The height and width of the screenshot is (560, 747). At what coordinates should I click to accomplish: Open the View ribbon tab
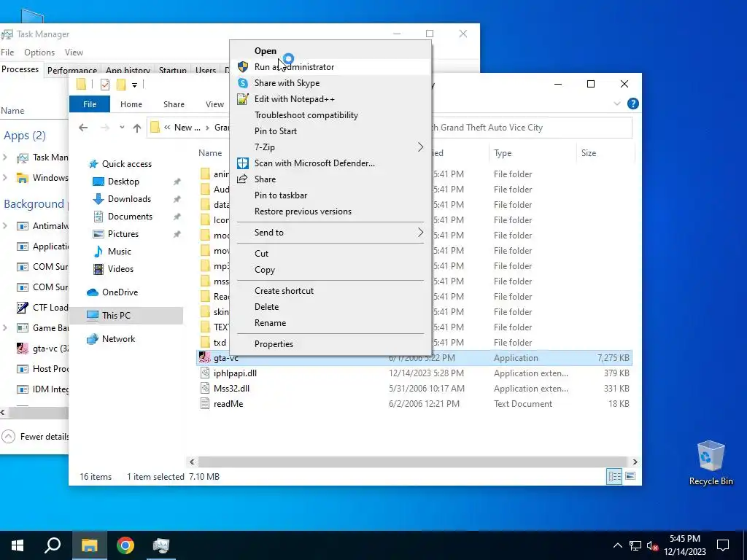point(215,104)
